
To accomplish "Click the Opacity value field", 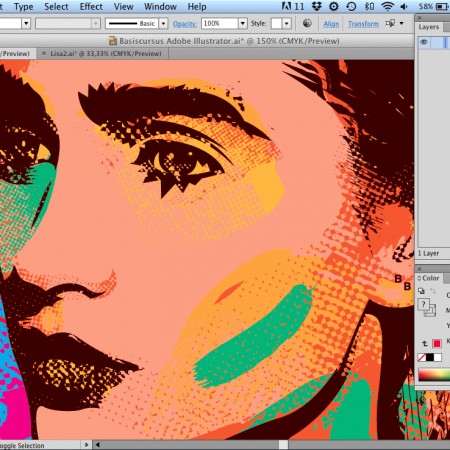I will pyautogui.click(x=220, y=23).
